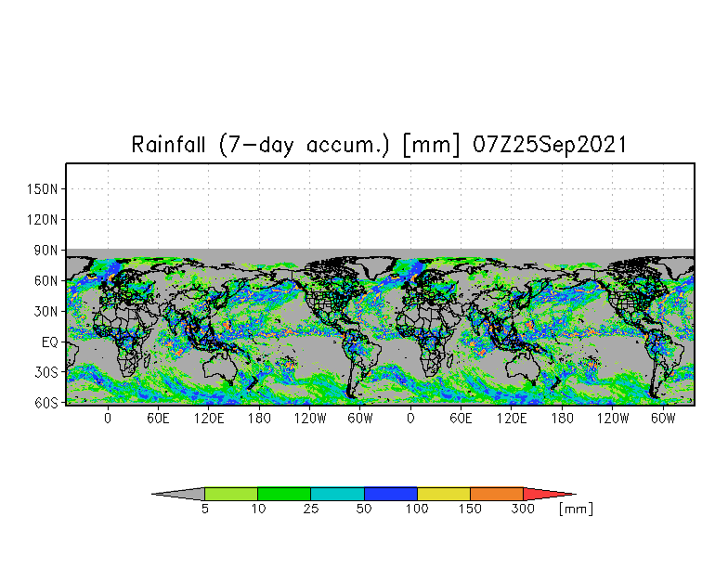Click the red above-300 mm legend arrow
The image size is (728, 568).
(550, 494)
